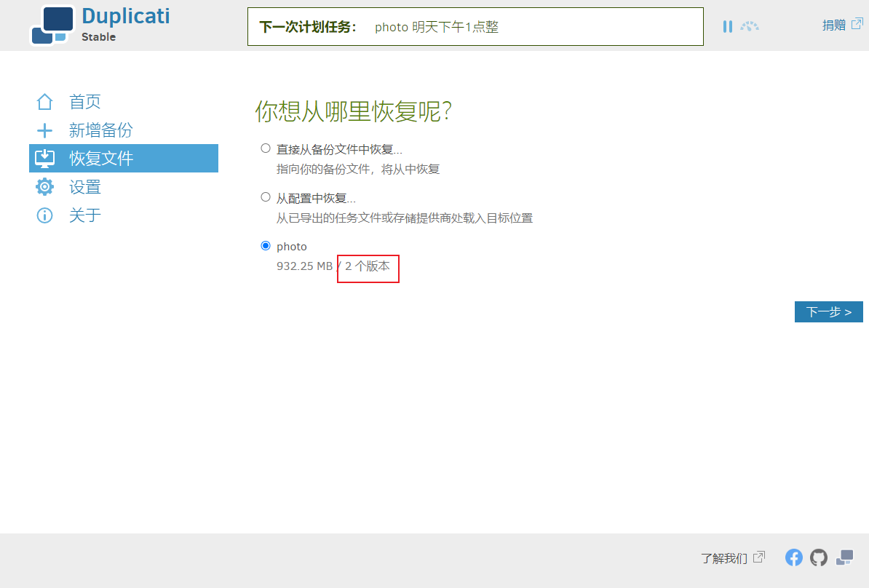
Task: Click the external-link icon beside 捐赠
Action: click(857, 24)
